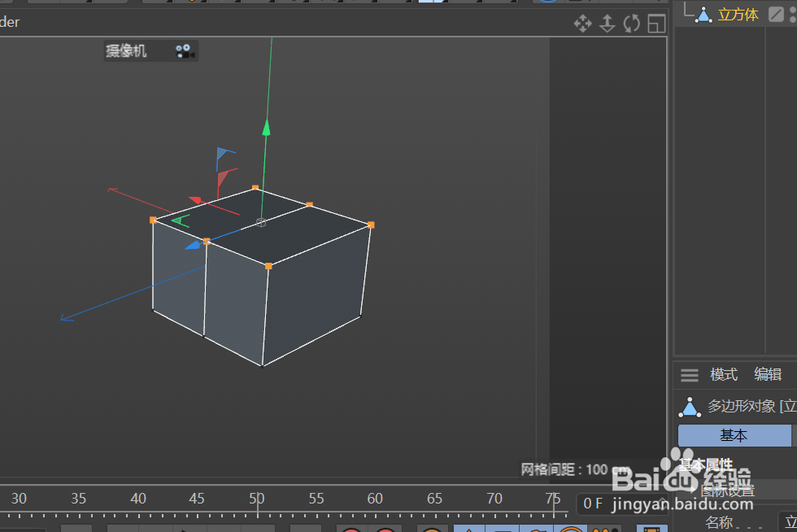Open the 模式 dropdown in Attribute Manager

(724, 374)
